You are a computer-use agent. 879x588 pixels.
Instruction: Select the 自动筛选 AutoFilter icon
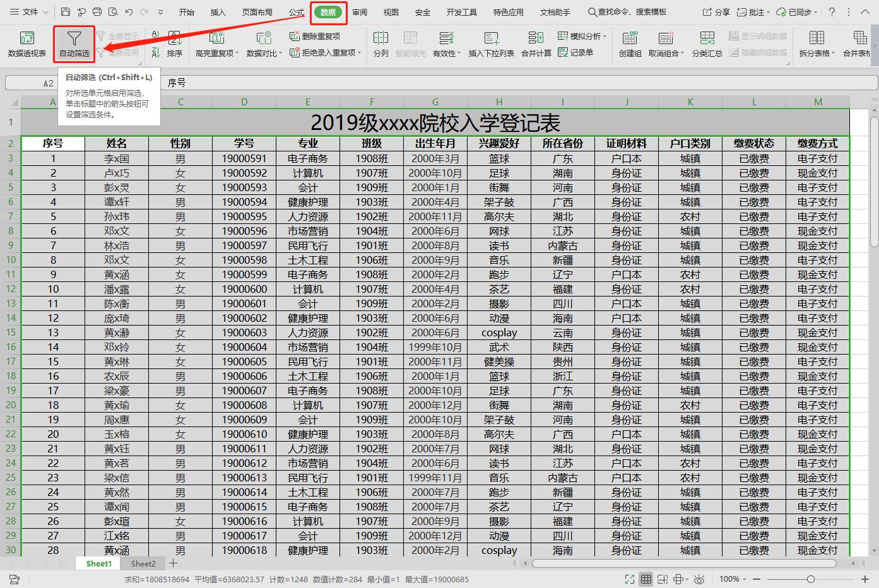click(73, 44)
